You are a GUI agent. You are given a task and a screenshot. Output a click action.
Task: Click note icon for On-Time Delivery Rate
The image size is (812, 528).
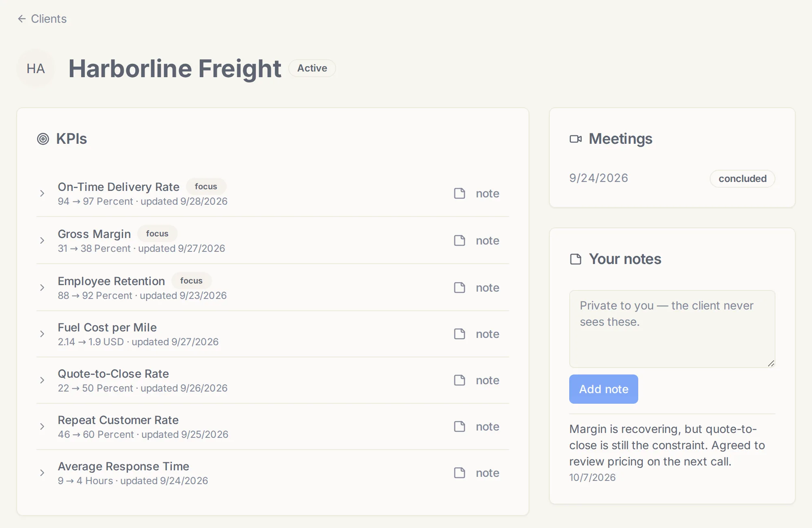(460, 193)
